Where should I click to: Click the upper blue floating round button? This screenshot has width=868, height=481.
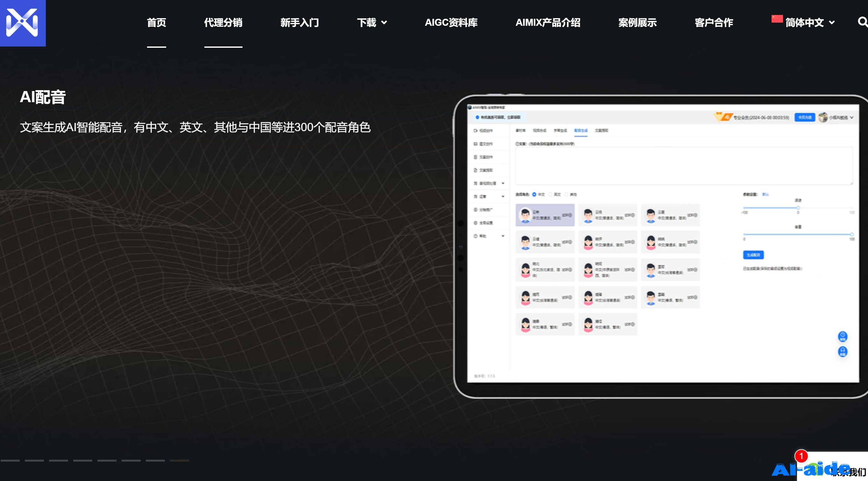tap(843, 336)
